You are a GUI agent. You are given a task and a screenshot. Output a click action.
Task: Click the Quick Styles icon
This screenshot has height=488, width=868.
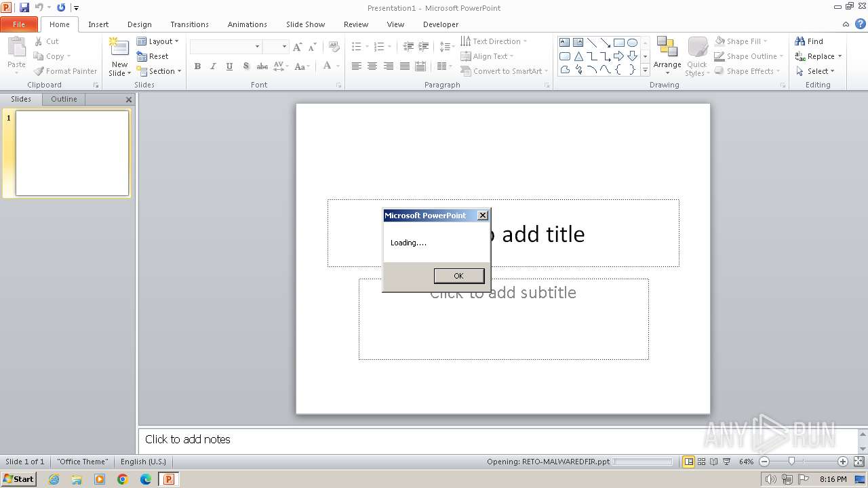[697, 56]
